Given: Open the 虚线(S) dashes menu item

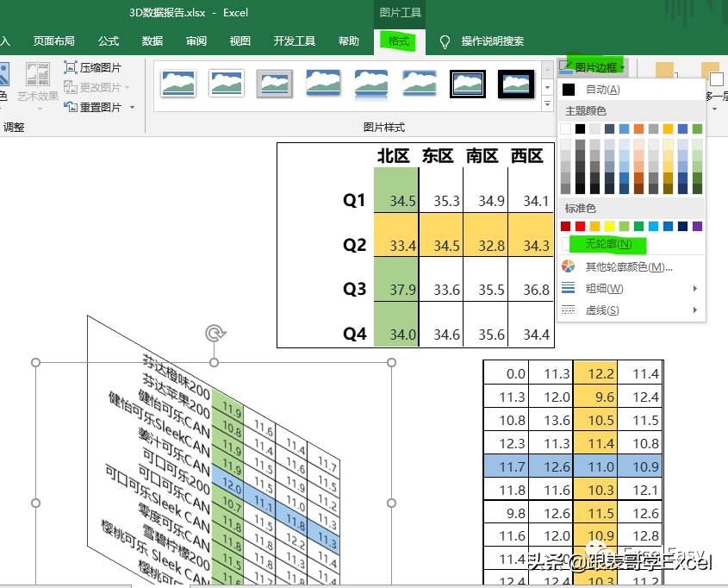Looking at the screenshot, I should (631, 310).
